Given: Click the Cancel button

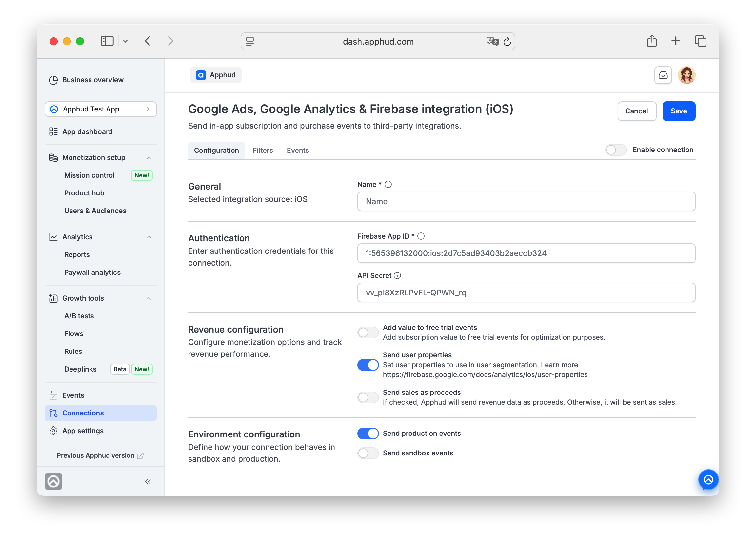Looking at the screenshot, I should (637, 111).
